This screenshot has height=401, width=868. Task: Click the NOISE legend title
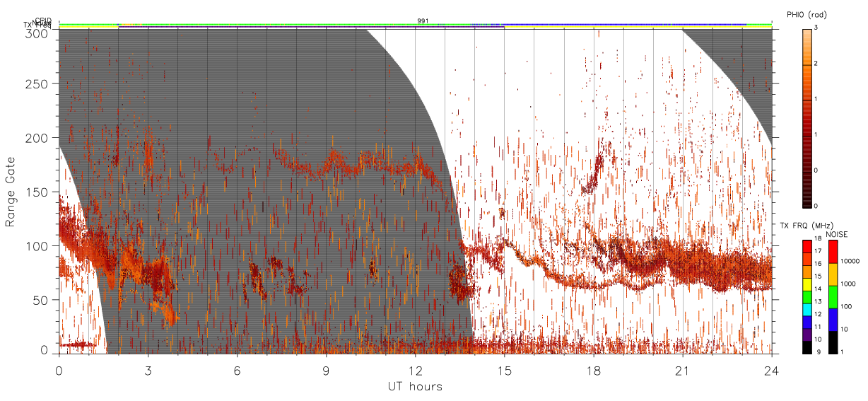(x=837, y=234)
